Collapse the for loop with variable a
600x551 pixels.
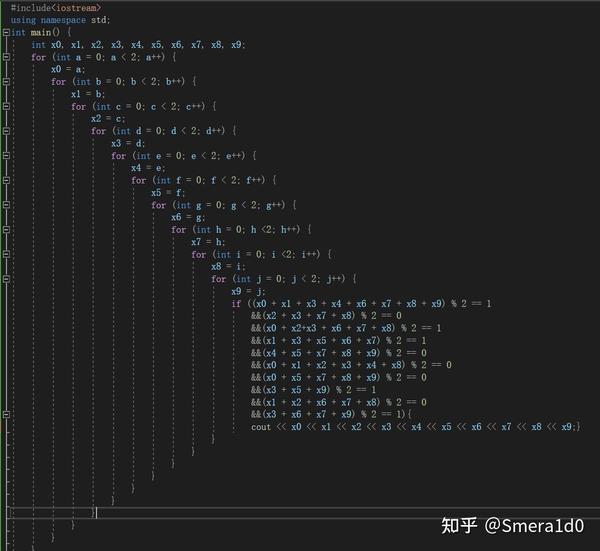[x=6, y=57]
